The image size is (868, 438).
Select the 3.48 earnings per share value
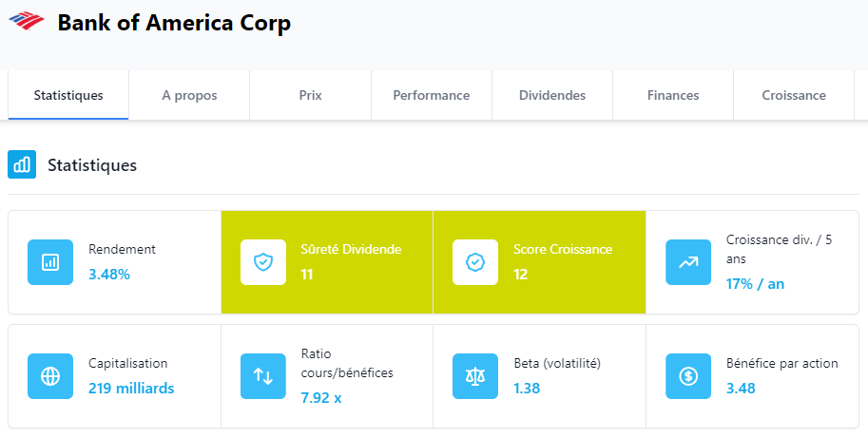coord(741,389)
